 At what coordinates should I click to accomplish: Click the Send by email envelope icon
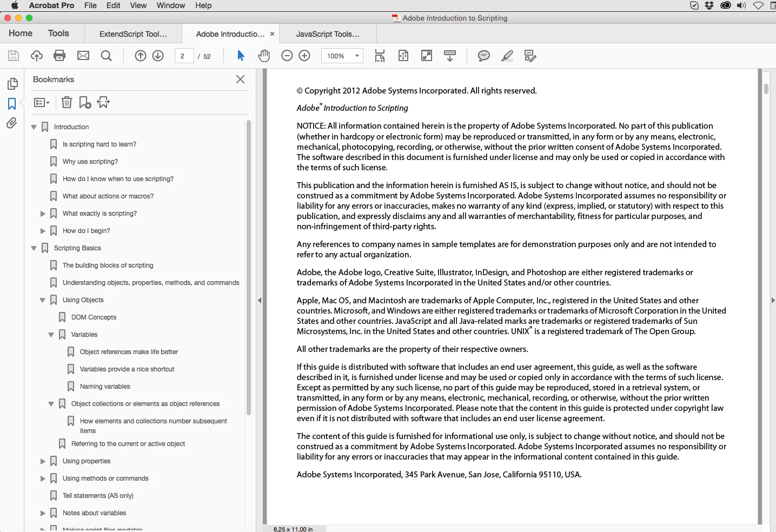tap(83, 56)
